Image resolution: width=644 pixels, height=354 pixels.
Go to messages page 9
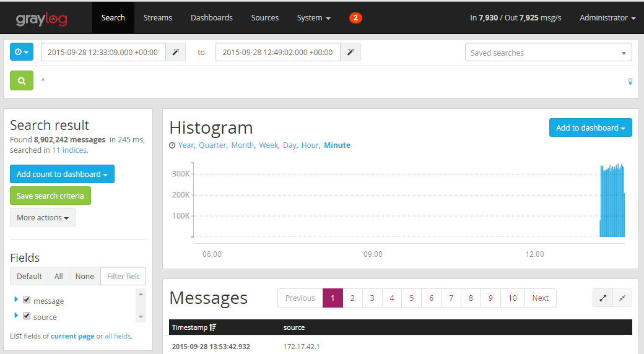[490, 298]
